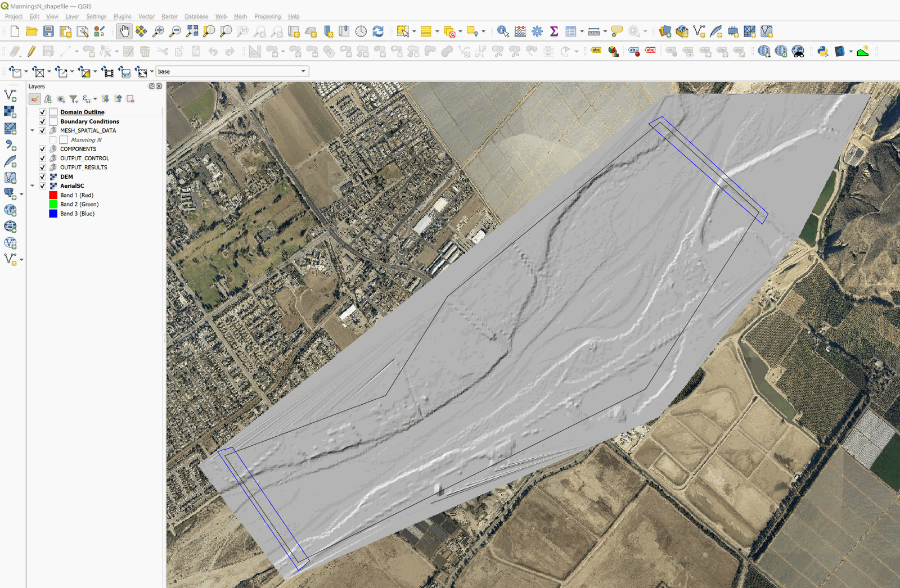
Task: Open the statistical summary sigma icon
Action: point(554,31)
